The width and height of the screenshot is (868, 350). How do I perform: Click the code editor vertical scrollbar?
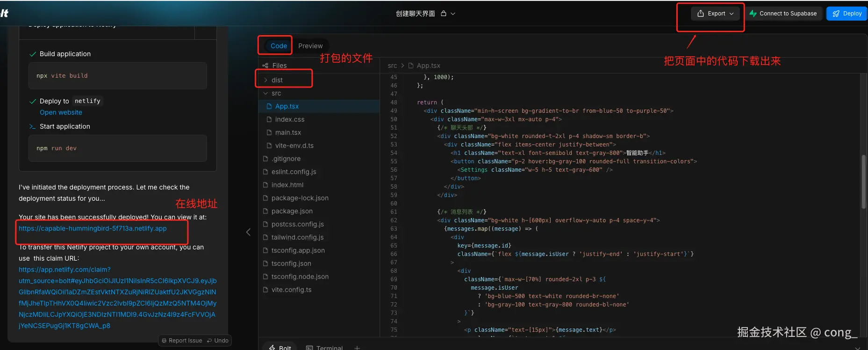[x=863, y=182]
